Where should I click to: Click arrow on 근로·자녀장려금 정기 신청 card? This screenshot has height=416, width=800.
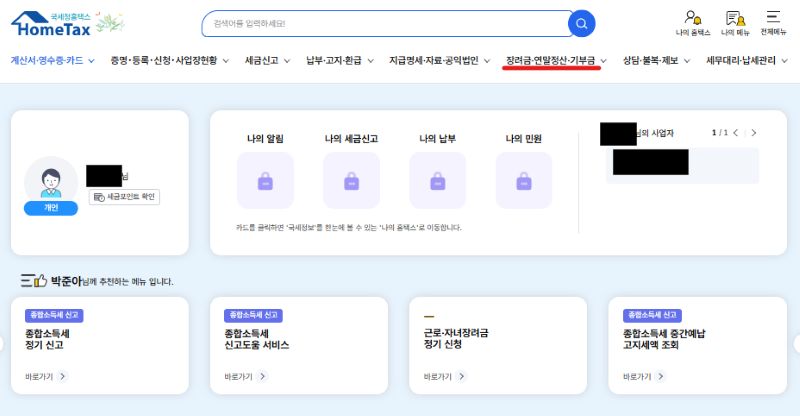click(x=461, y=376)
